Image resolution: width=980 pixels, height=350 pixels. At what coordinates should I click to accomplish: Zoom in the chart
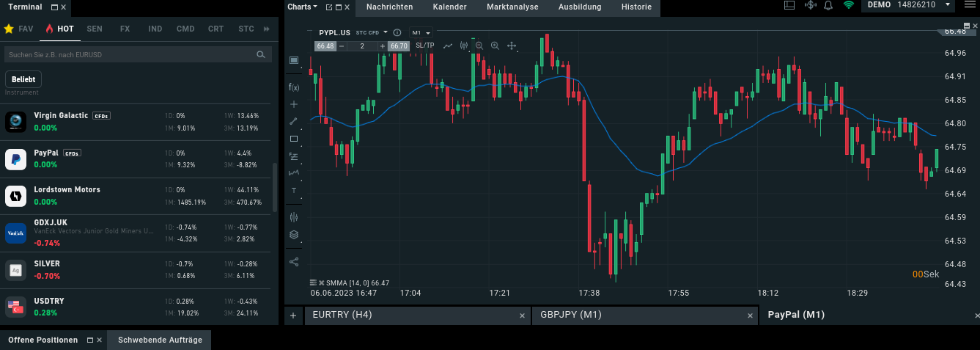coord(495,45)
